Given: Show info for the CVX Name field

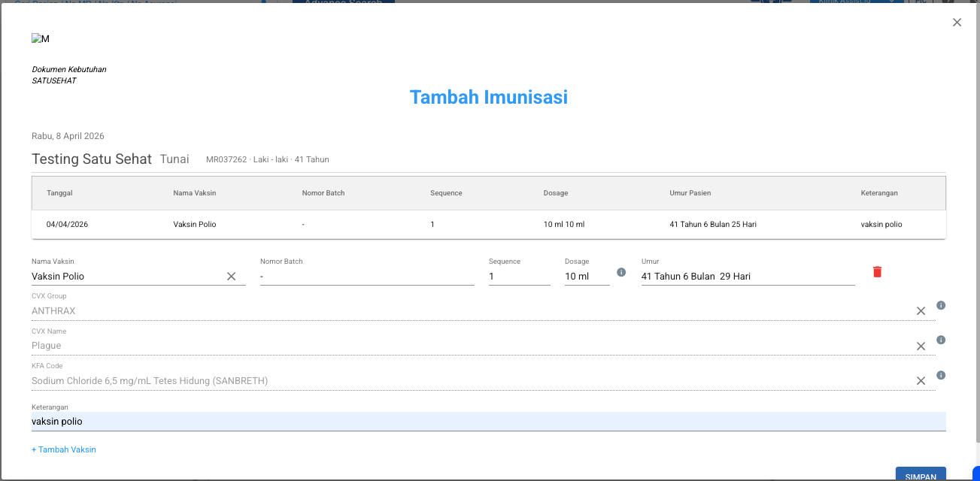Looking at the screenshot, I should tap(941, 340).
